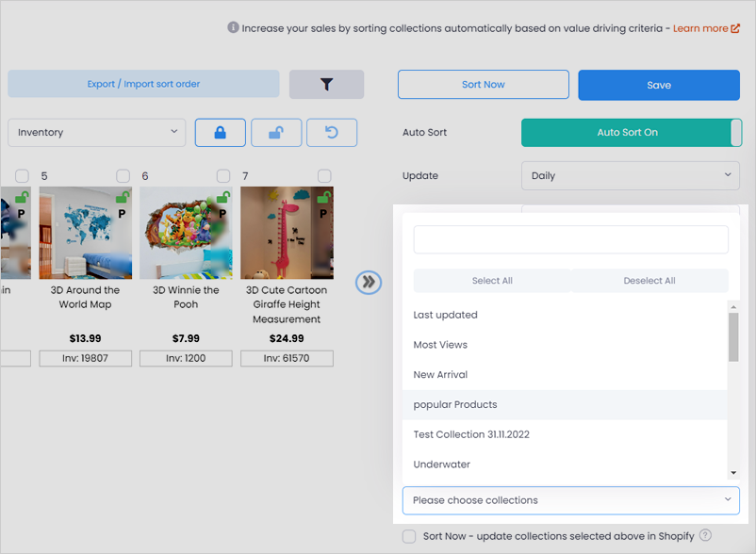
Task: Click green unlock icon on Winnie the Pooh
Action: coord(223,197)
